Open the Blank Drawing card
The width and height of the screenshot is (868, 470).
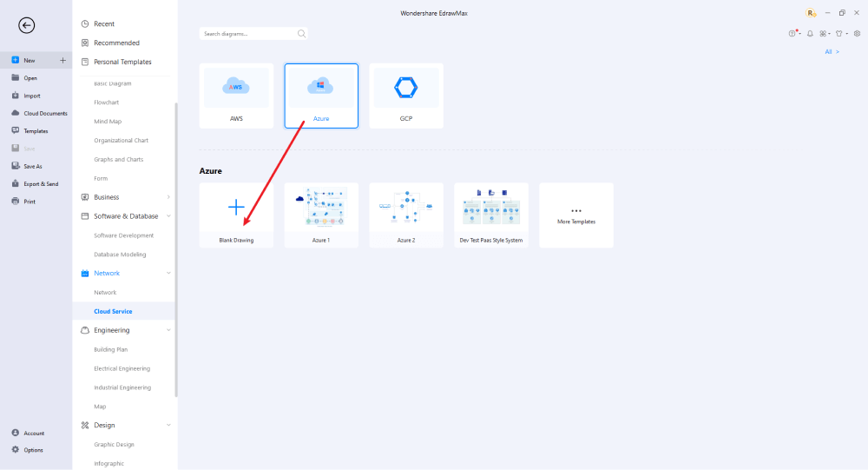(236, 215)
